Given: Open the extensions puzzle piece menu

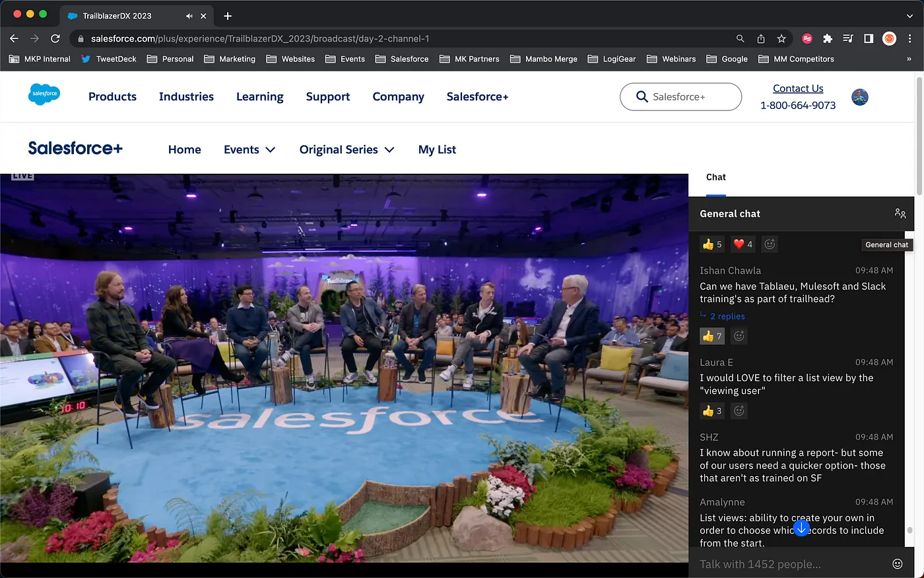Looking at the screenshot, I should point(828,38).
